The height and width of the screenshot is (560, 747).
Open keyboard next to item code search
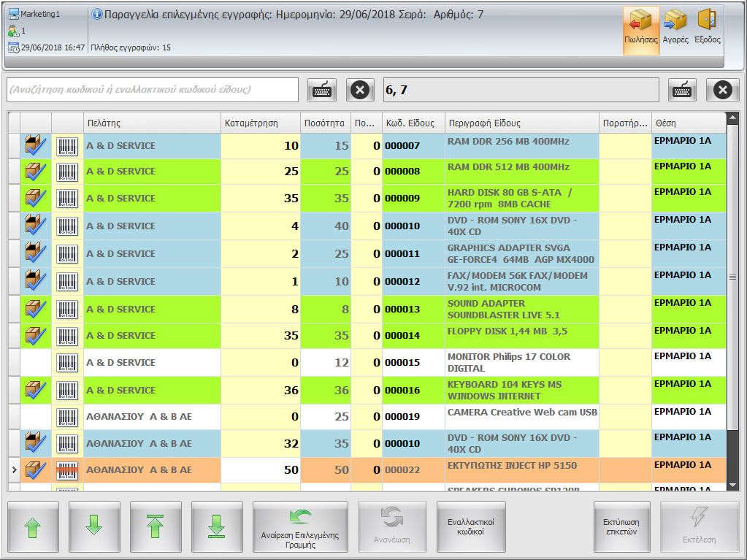tap(322, 90)
